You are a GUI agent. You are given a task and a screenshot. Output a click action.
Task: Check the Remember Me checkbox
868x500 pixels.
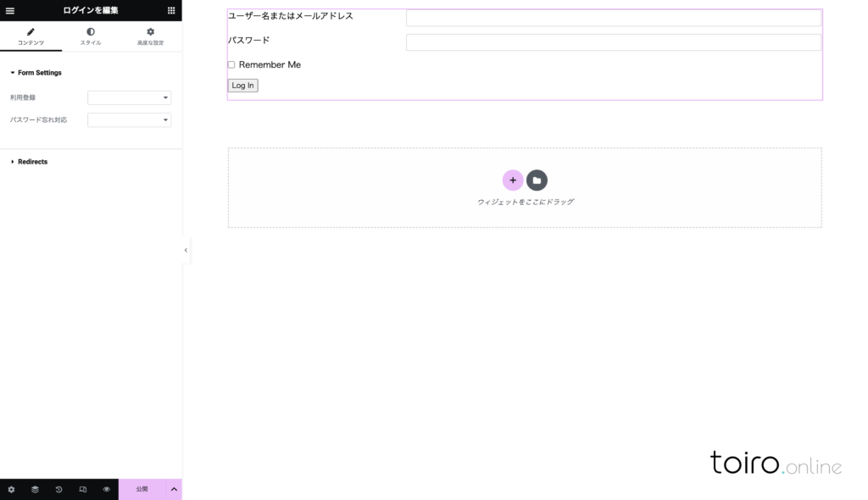(x=231, y=65)
